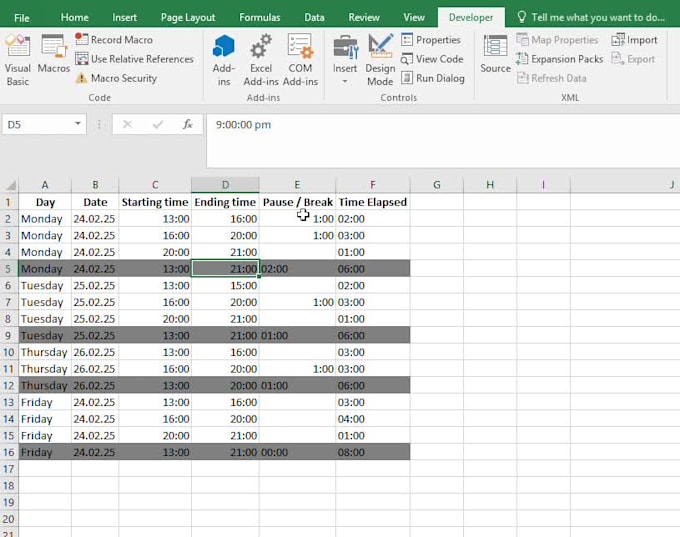This screenshot has width=680, height=537.
Task: Select the 'Ending time' header cell
Action: coord(226,202)
